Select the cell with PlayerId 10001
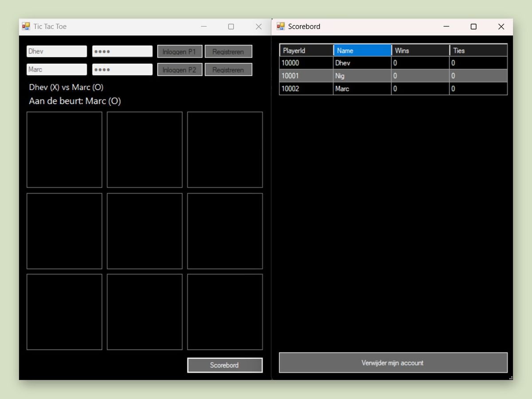 306,76
